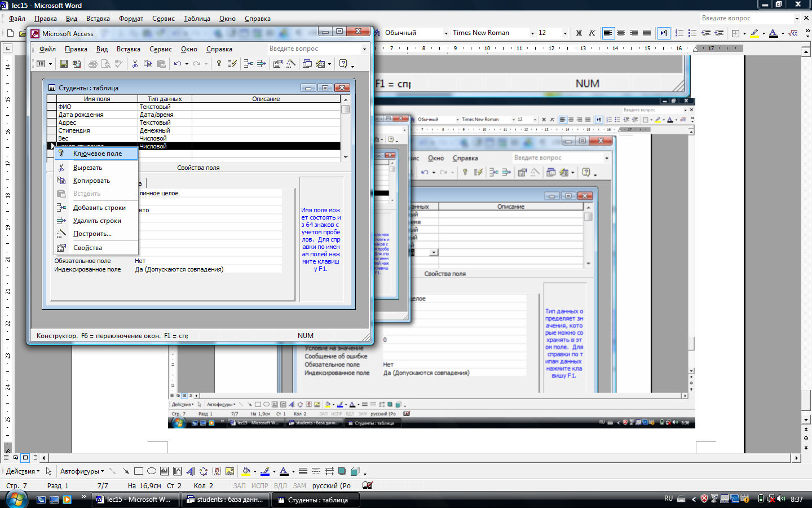
Task: Choose Свойства from the context menu
Action: tap(96, 248)
